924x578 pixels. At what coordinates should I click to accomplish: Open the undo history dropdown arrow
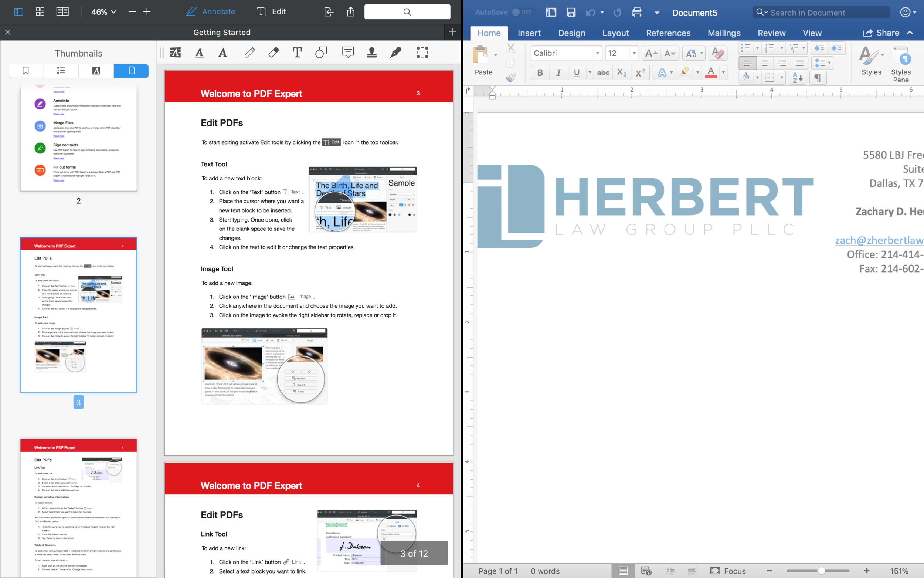pyautogui.click(x=602, y=13)
